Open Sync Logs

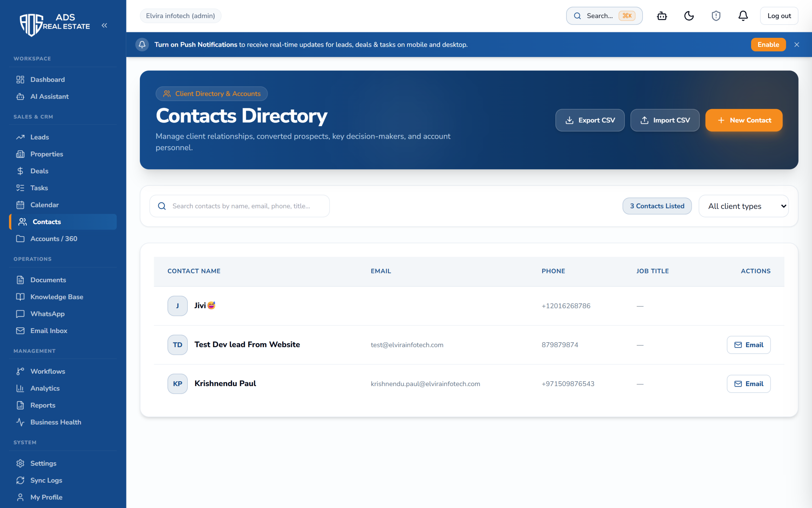click(x=63, y=480)
